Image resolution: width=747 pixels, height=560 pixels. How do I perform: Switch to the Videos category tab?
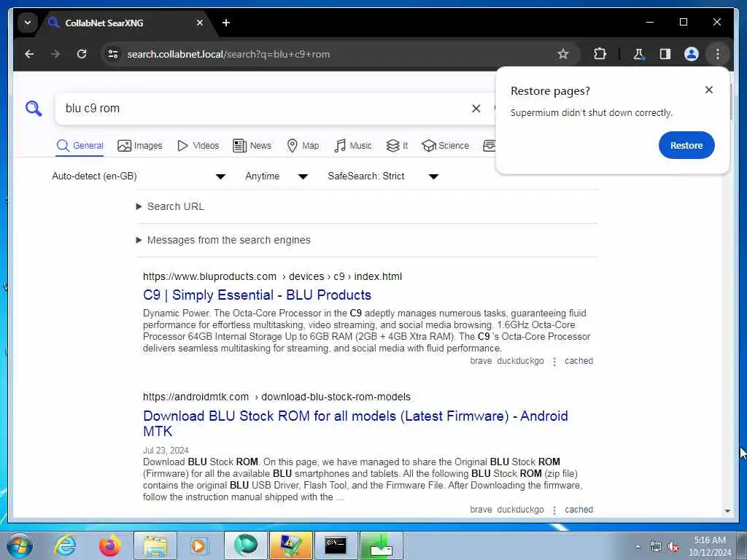tap(198, 146)
